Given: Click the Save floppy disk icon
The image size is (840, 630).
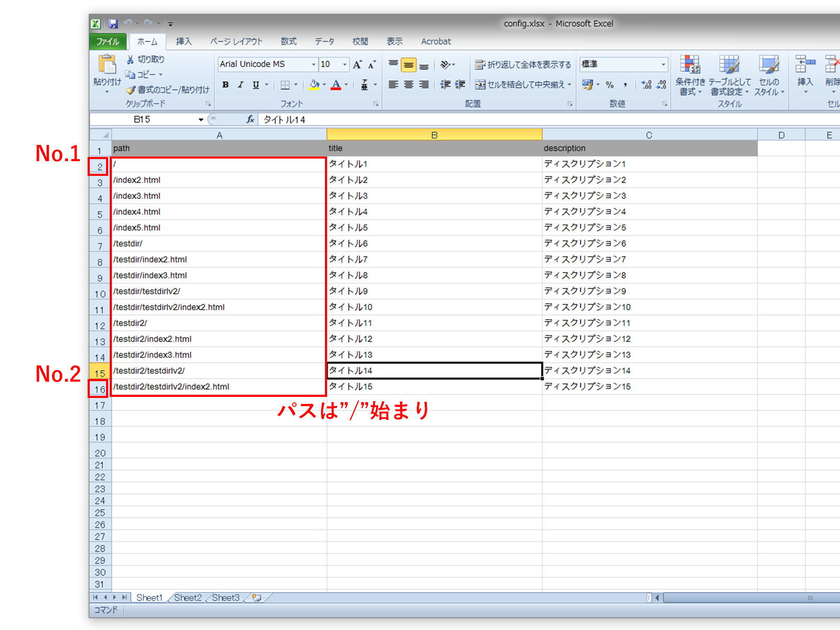Looking at the screenshot, I should [x=113, y=24].
